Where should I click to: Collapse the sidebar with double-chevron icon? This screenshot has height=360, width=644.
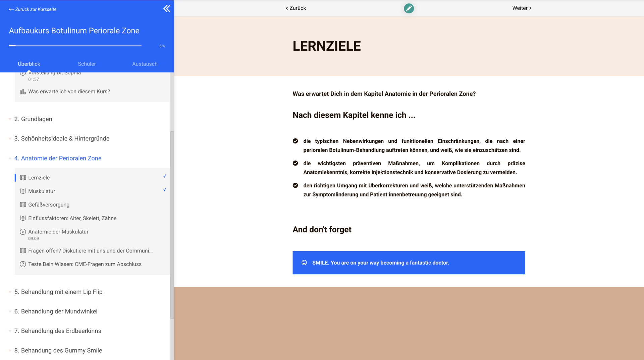[166, 9]
